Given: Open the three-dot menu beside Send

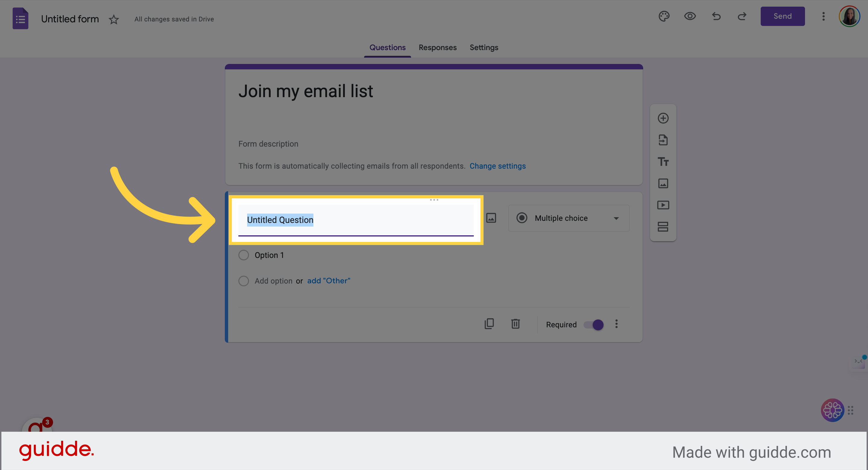Looking at the screenshot, I should point(823,16).
